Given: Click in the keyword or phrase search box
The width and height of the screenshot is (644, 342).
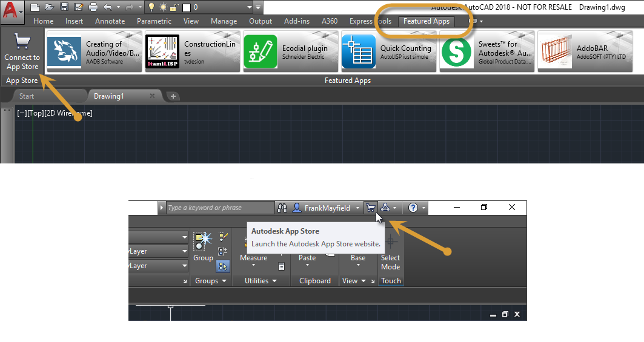Looking at the screenshot, I should click(220, 208).
